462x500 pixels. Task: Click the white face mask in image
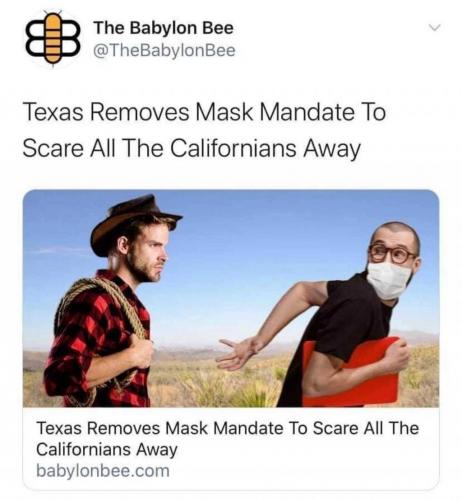pyautogui.click(x=388, y=279)
